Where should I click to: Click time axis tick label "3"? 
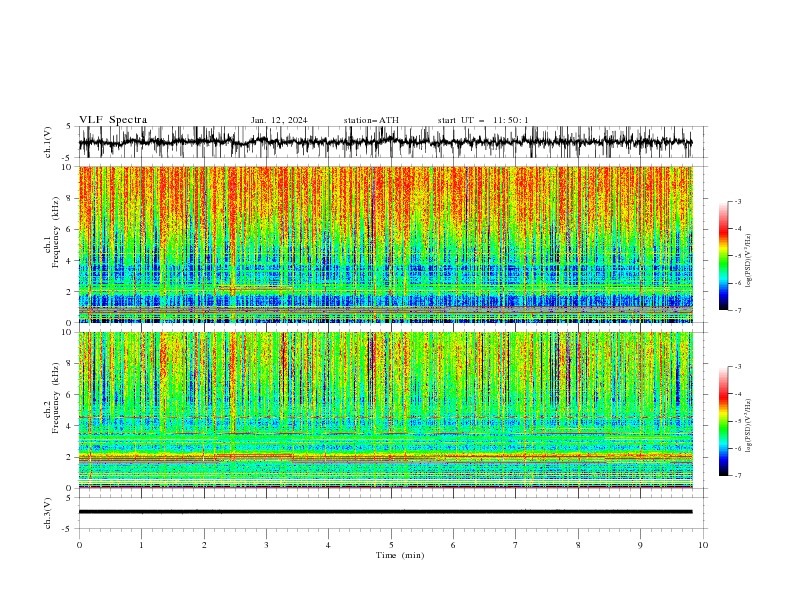click(266, 545)
